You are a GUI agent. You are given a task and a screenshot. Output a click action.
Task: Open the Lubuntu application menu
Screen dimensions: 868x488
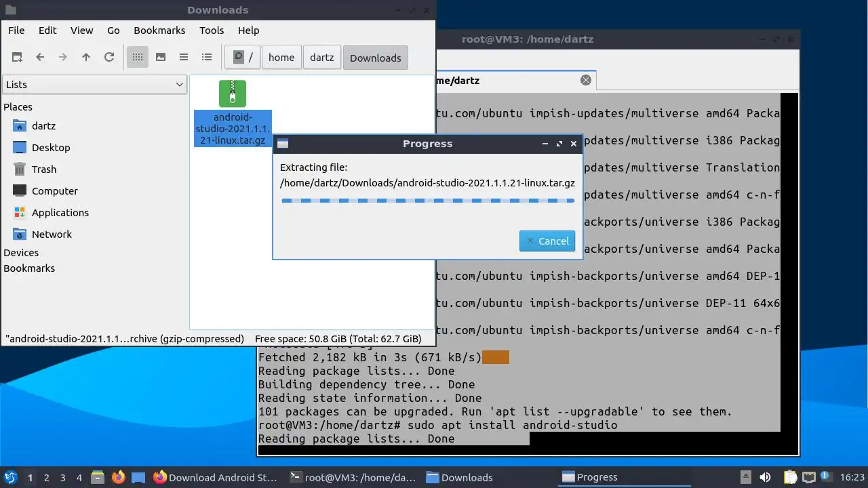(10, 477)
